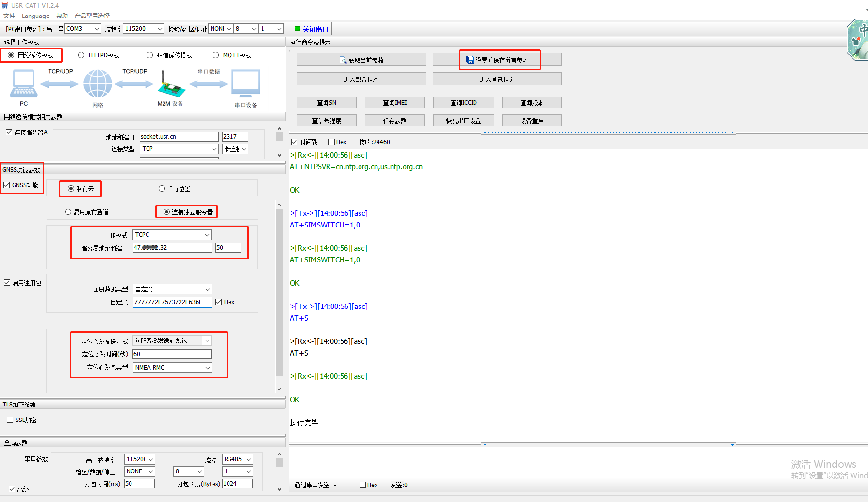The image size is (868, 502).
Task: Select the HTTPD模式 radio button
Action: point(82,55)
